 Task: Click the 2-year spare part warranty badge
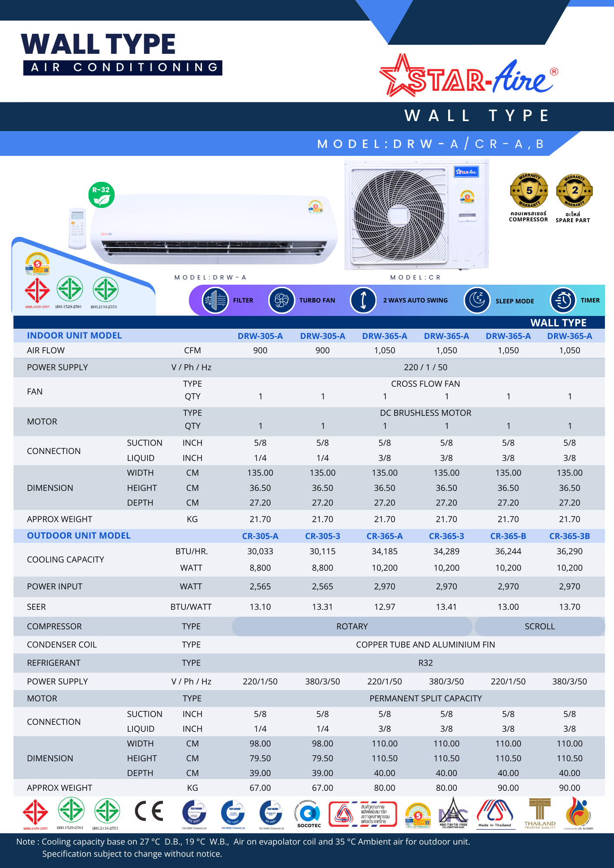click(x=574, y=191)
